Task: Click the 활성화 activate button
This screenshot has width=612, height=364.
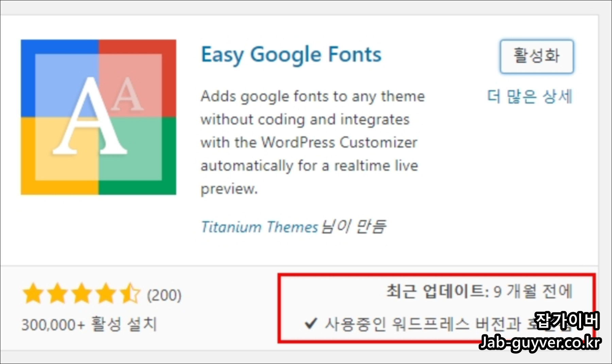Action: point(537,56)
